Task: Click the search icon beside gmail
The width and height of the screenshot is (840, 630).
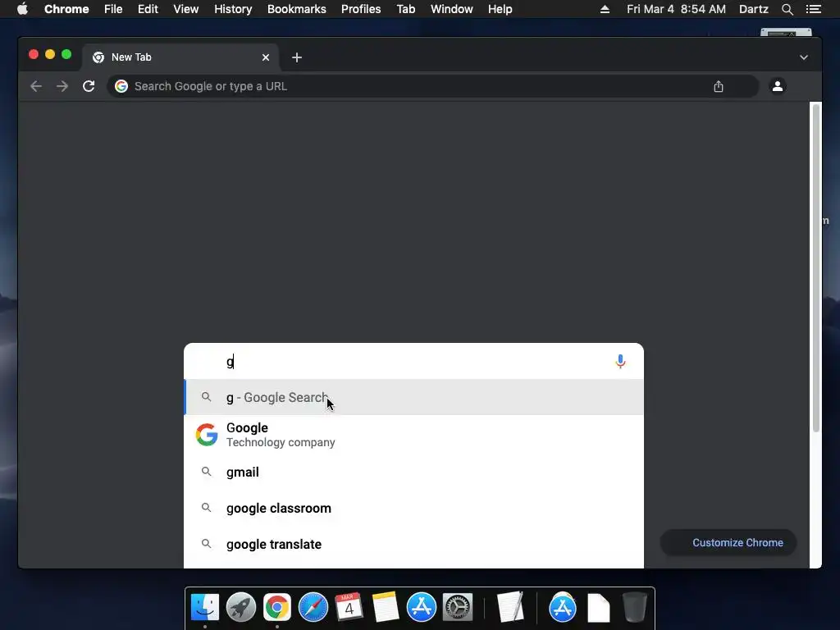Action: pos(206,472)
